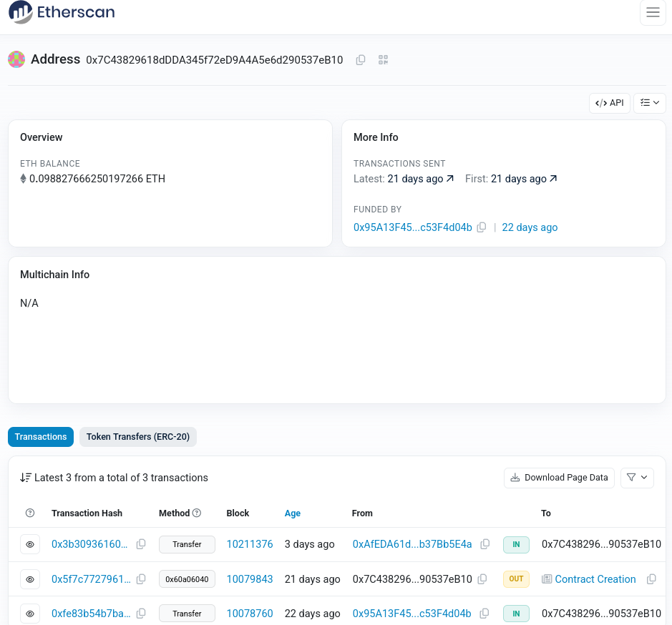Click the address identicon avatar
Viewport: 672px width, 625px height.
[x=16, y=59]
